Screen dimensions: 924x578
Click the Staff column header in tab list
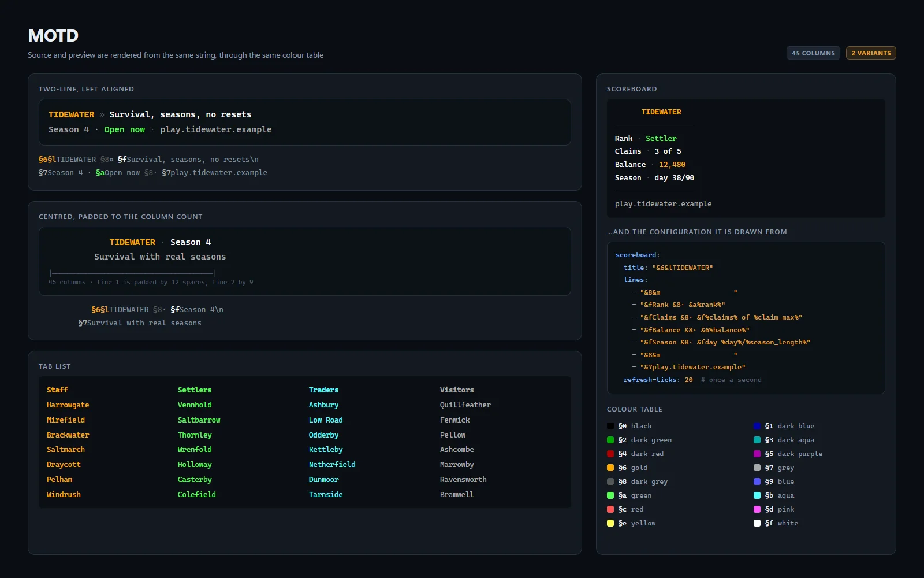(x=57, y=390)
